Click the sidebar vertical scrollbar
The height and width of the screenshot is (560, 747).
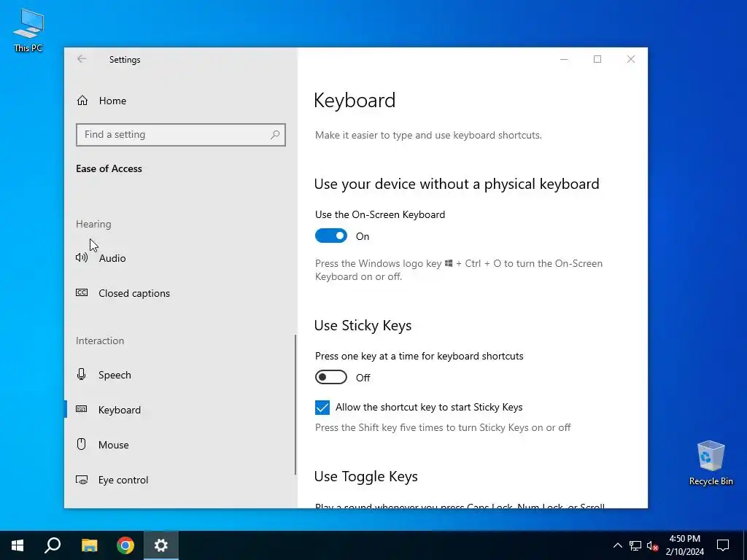295,405
